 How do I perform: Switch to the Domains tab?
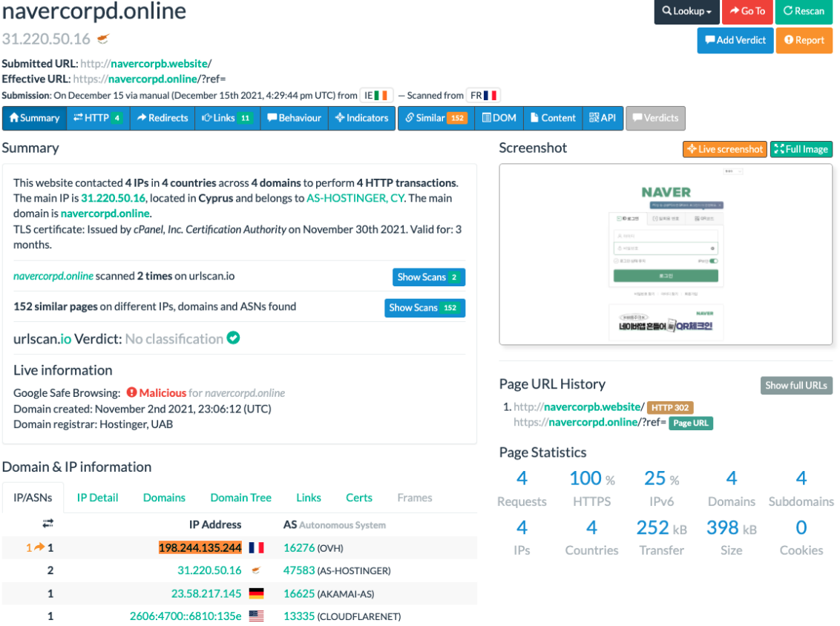click(164, 498)
